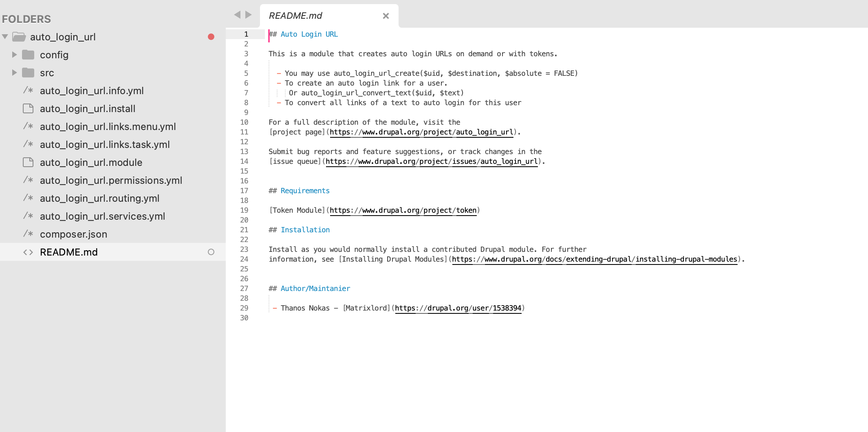Select the README.md tab
This screenshot has width=868, height=432.
pos(295,15)
